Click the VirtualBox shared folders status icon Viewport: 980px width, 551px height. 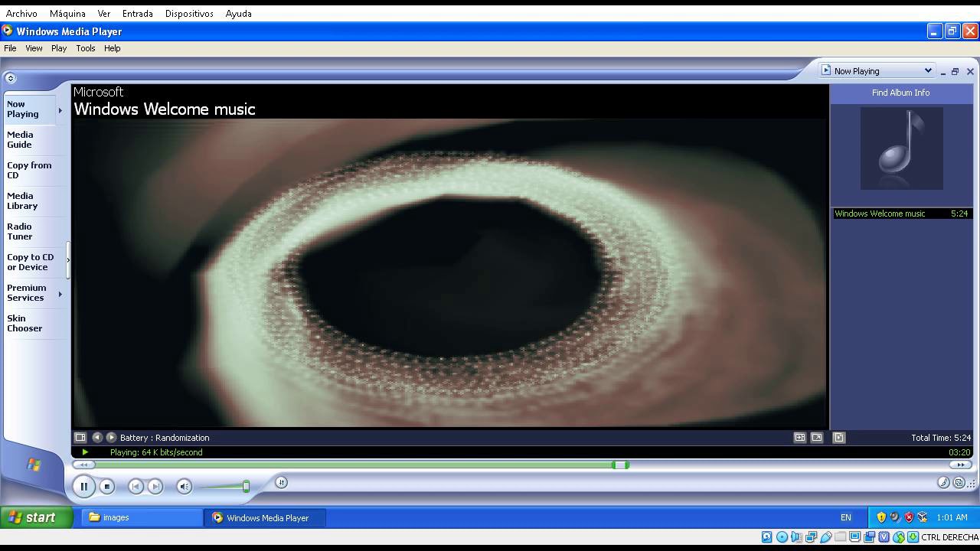click(x=841, y=537)
